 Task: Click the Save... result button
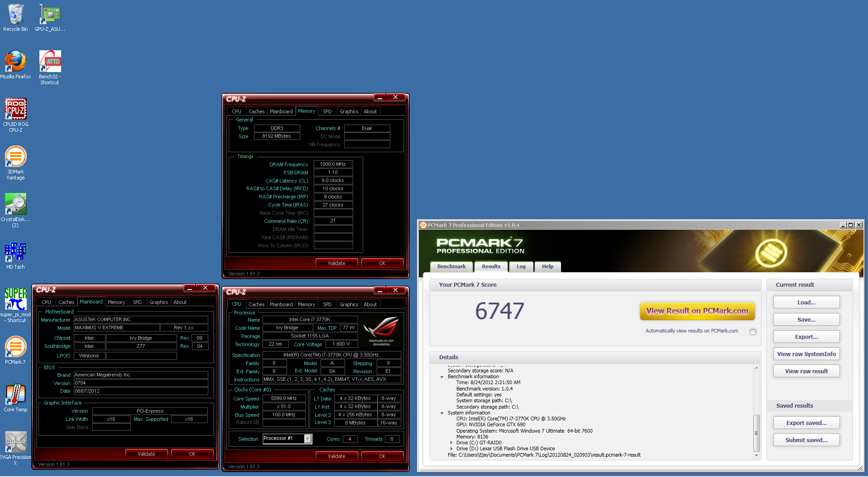pos(806,319)
